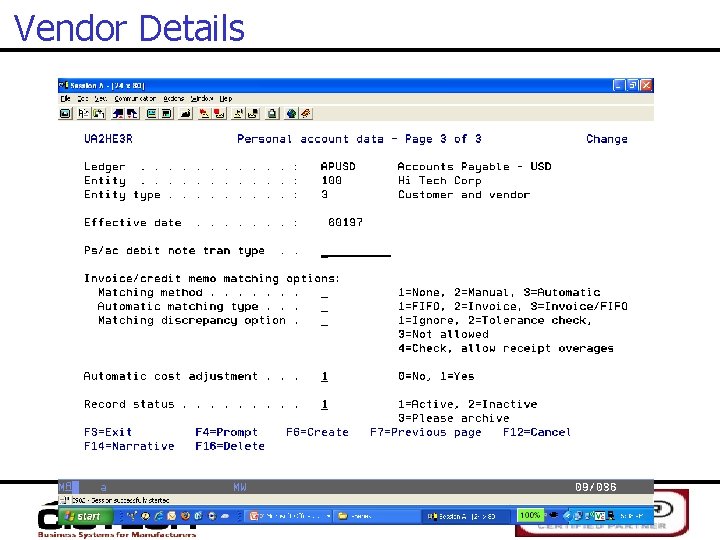This screenshot has width=720, height=540.
Task: Open the Edit menu
Action: point(83,99)
